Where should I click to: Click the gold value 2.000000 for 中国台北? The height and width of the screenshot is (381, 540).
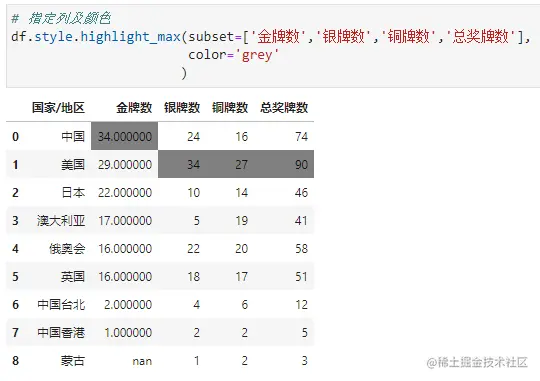(x=128, y=305)
